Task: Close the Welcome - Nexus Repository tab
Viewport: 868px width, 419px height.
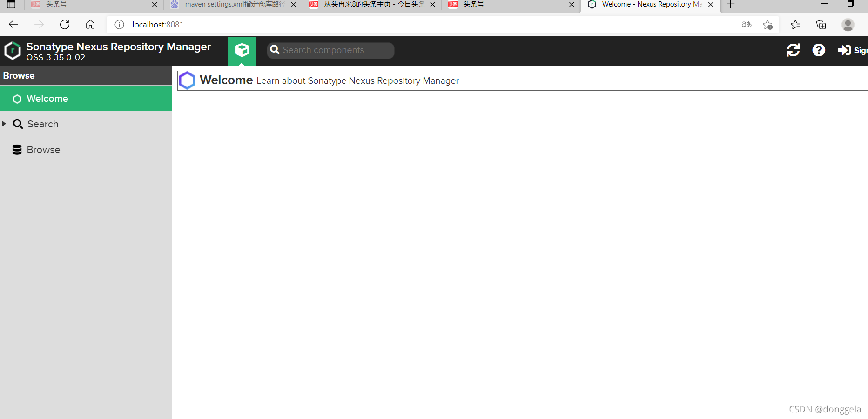Action: 711,5
